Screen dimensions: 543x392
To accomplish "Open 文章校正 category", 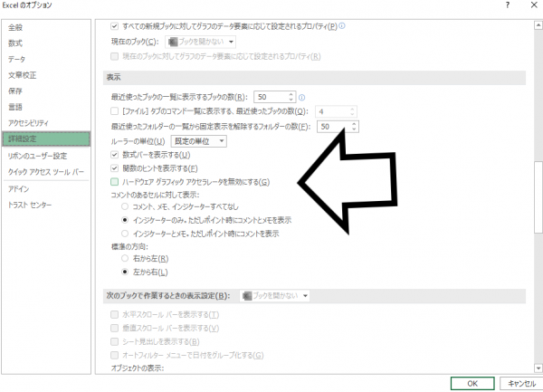I will pos(46,75).
